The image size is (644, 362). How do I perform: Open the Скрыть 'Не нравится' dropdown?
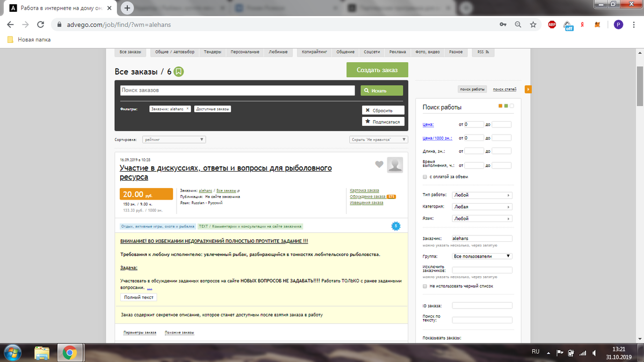coord(378,139)
